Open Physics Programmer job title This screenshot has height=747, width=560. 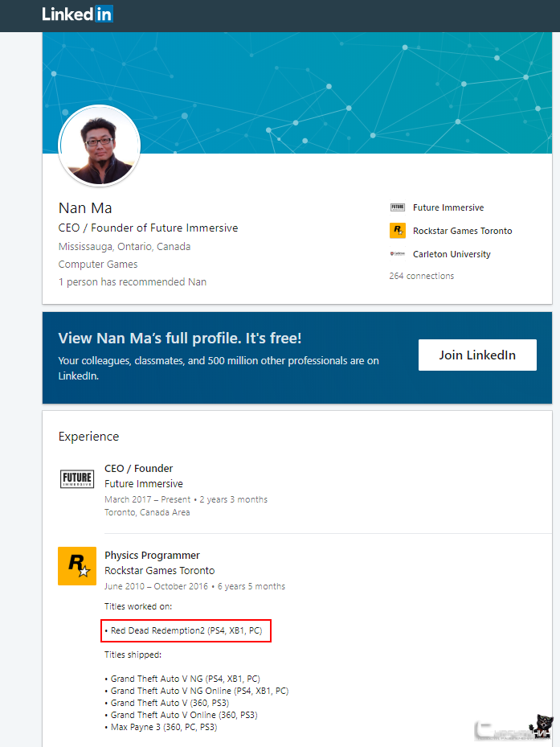coord(152,556)
